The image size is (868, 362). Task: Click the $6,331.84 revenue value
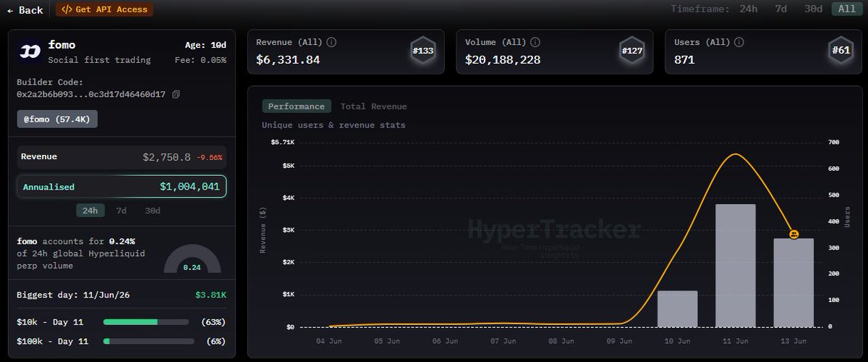pos(288,60)
